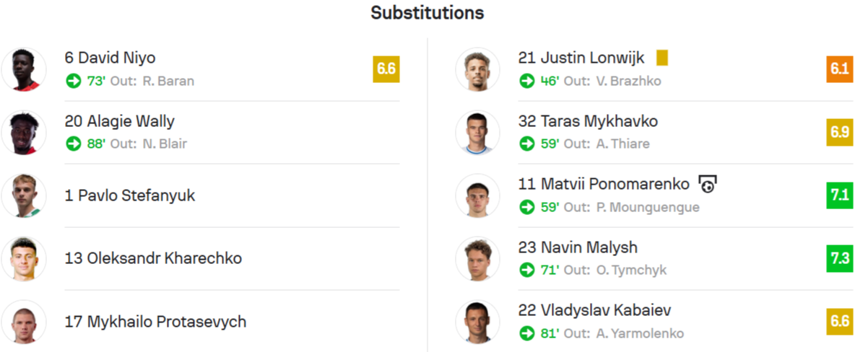This screenshot has width=868, height=352.
Task: Click the substitution arrow icon under Taras Mykhavko
Action: click(x=527, y=144)
